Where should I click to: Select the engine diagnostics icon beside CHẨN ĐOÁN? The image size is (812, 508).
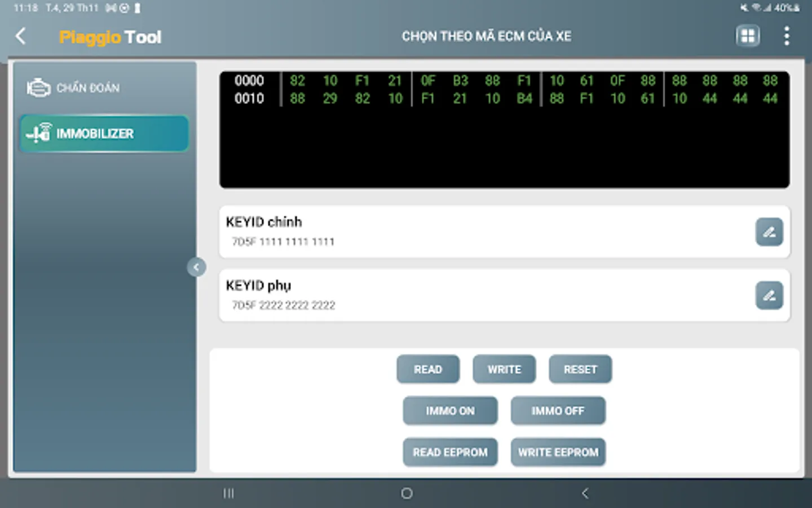point(37,86)
